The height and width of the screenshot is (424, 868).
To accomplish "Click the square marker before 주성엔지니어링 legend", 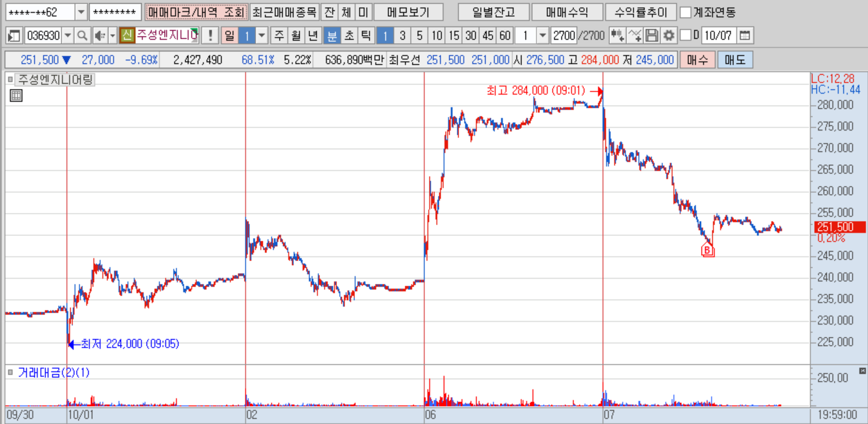I will (x=10, y=79).
